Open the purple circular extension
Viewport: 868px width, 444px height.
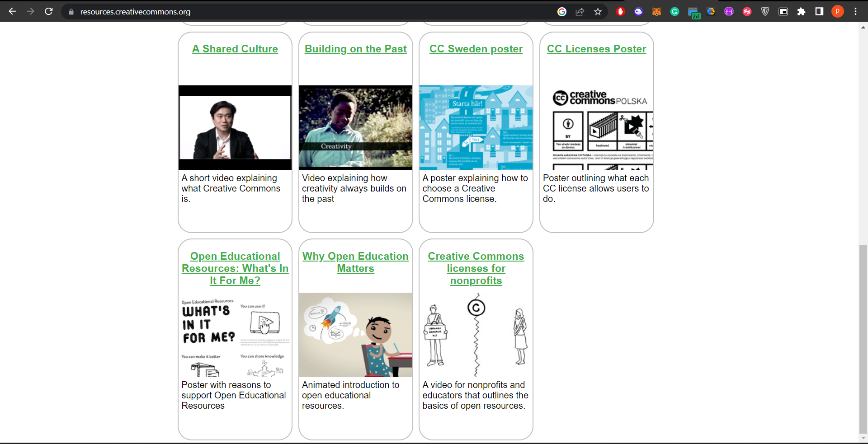click(x=729, y=12)
